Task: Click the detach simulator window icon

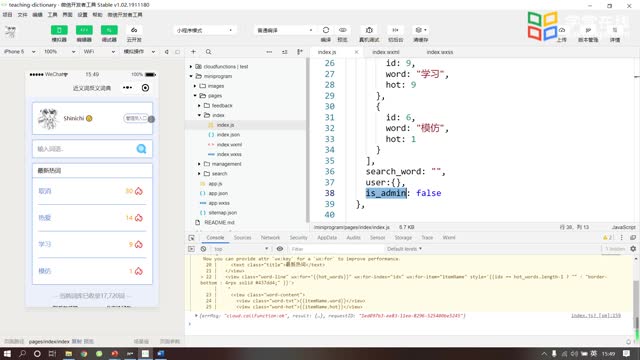Action: pyautogui.click(x=178, y=52)
